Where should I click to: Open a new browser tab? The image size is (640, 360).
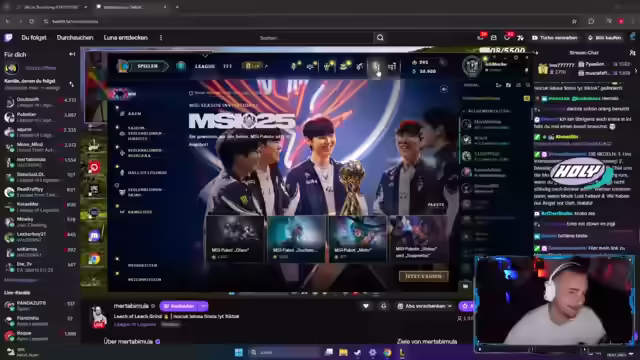pos(177,7)
